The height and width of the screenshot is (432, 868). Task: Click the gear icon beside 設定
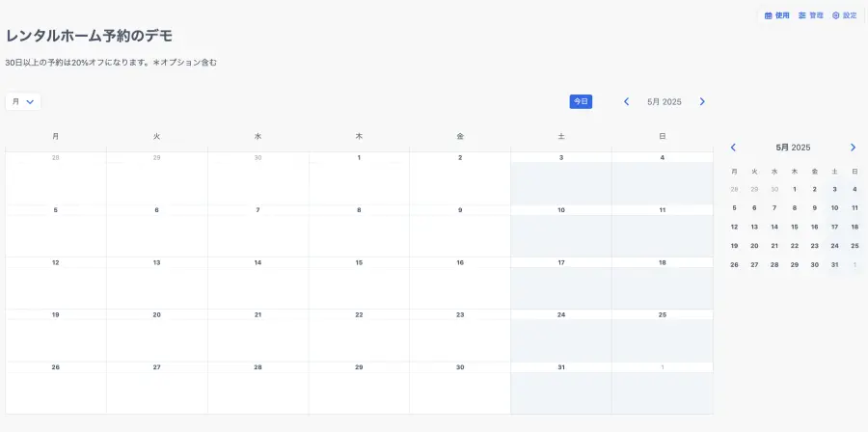click(835, 15)
